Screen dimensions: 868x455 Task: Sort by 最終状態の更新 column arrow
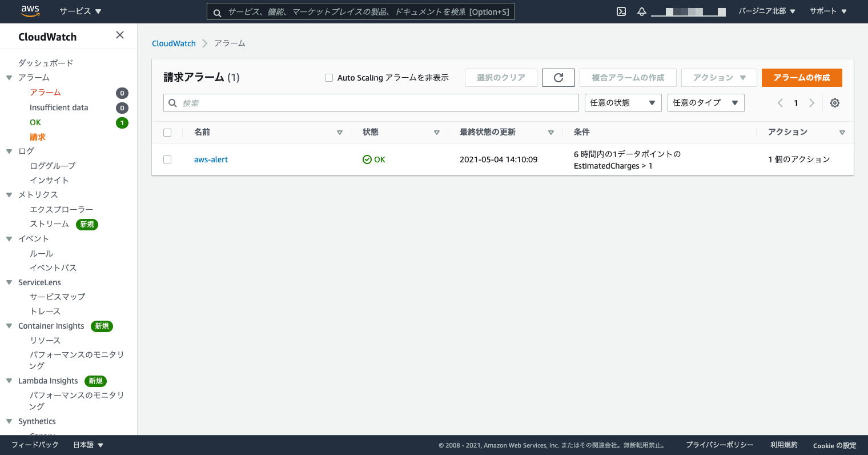click(550, 133)
